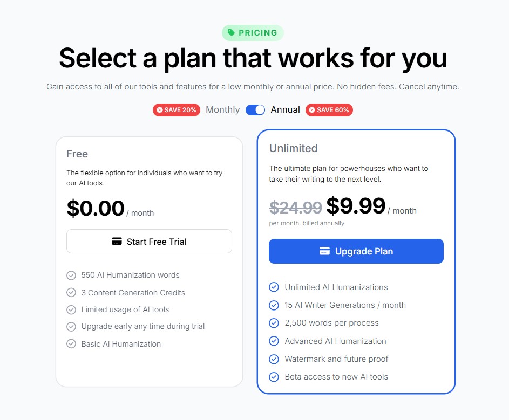Click the credit card icon in Start Free Trial
The width and height of the screenshot is (509, 420).
tap(117, 242)
